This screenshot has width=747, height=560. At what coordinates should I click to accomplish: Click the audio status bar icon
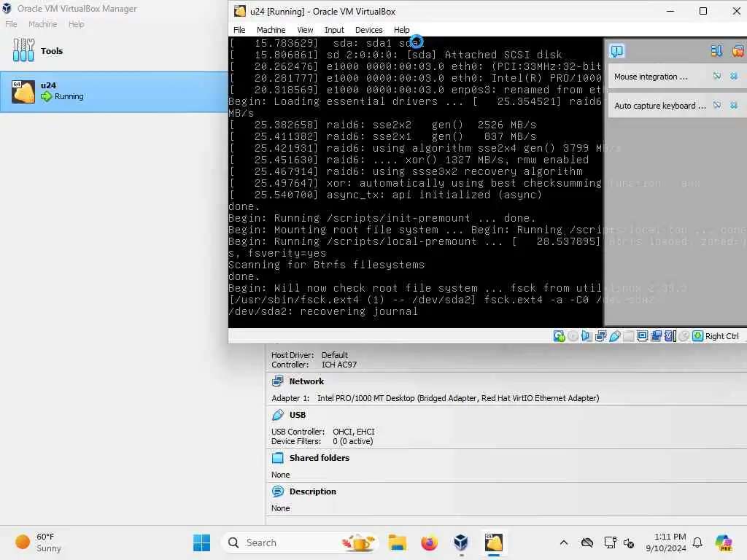[x=587, y=336]
